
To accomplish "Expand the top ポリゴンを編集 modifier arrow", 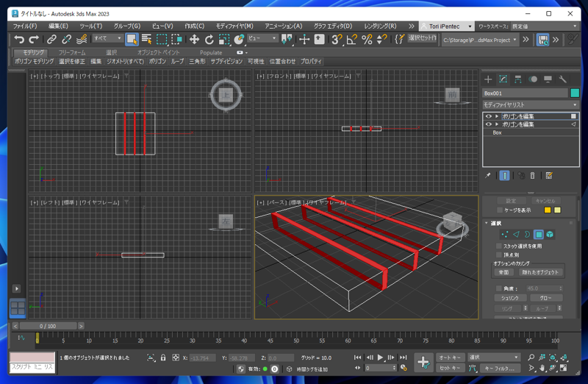I will [497, 116].
